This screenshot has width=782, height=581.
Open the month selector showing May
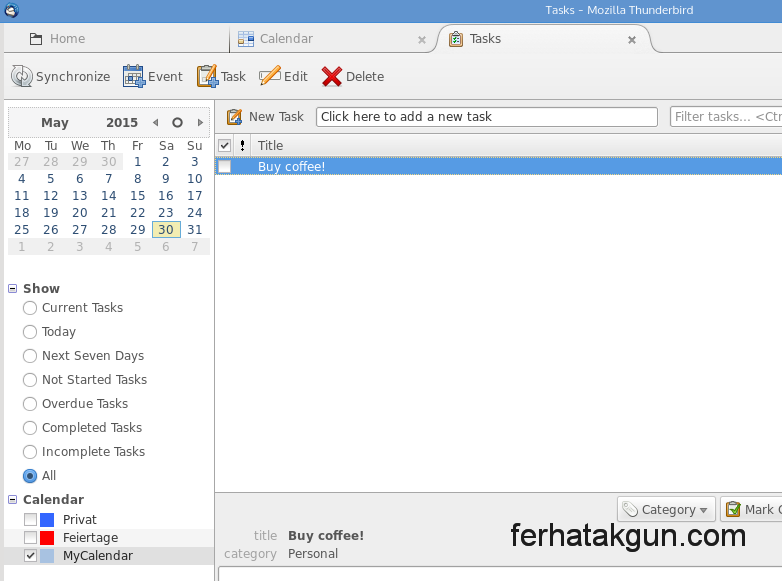click(x=55, y=123)
